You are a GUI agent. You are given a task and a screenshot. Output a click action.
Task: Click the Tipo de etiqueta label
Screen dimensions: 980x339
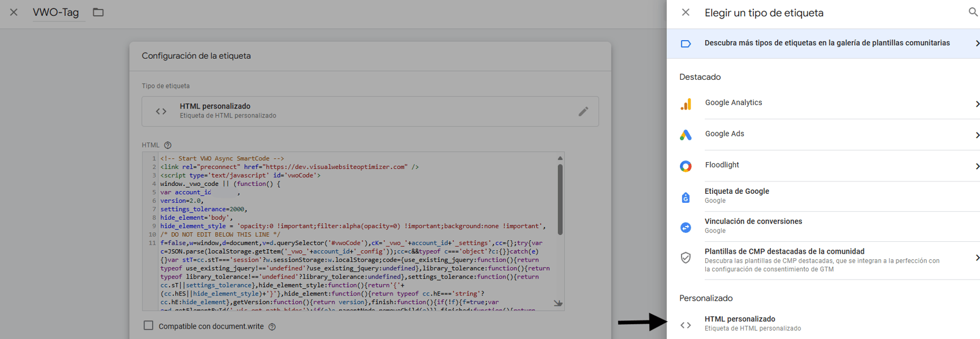(166, 86)
